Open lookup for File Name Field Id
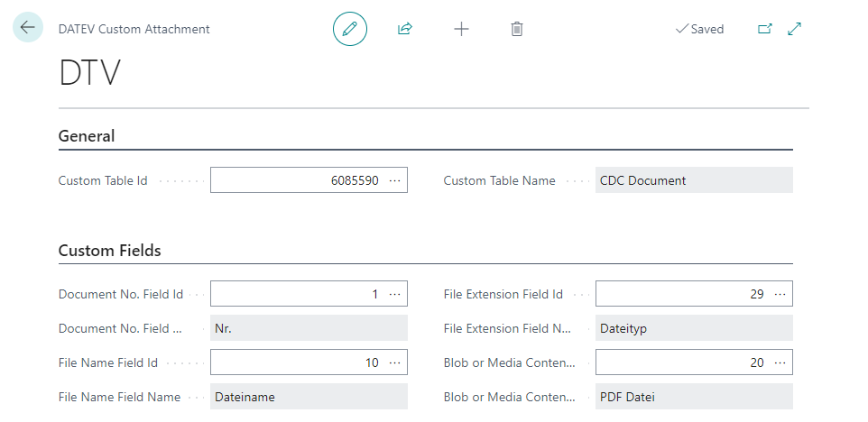The width and height of the screenshot is (868, 422). tap(394, 362)
